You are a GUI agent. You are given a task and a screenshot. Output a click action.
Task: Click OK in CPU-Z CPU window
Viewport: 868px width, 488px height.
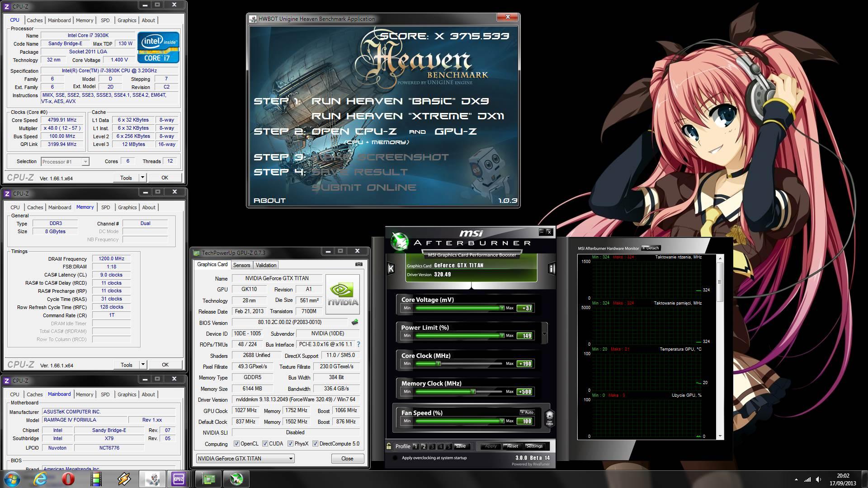tap(165, 178)
